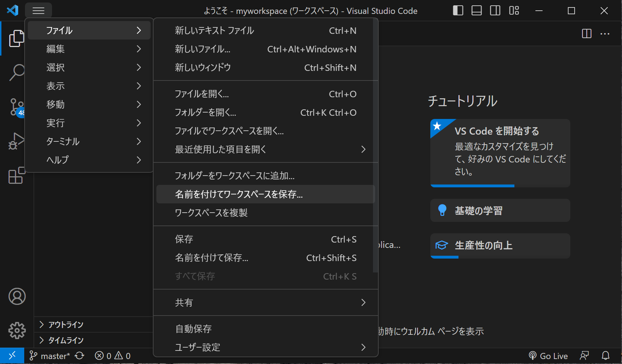The height and width of the screenshot is (364, 622).
Task: Click the file menu scrollbar
Action: [x=375, y=146]
